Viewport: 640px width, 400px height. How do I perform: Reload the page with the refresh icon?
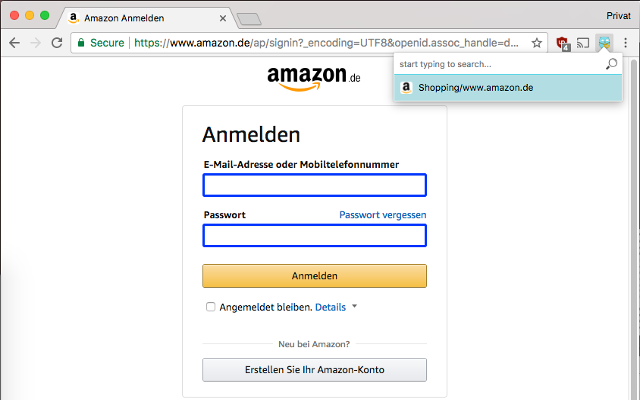tap(57, 43)
